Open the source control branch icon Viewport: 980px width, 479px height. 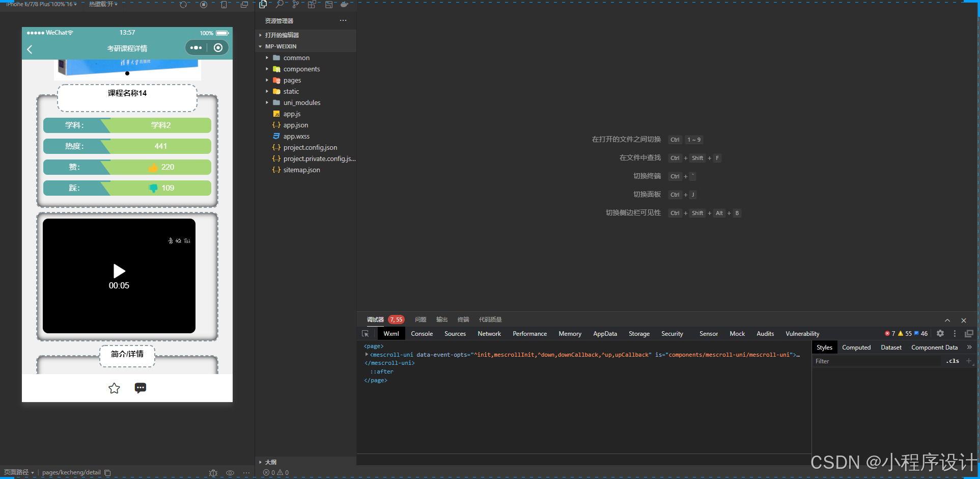coord(295,5)
